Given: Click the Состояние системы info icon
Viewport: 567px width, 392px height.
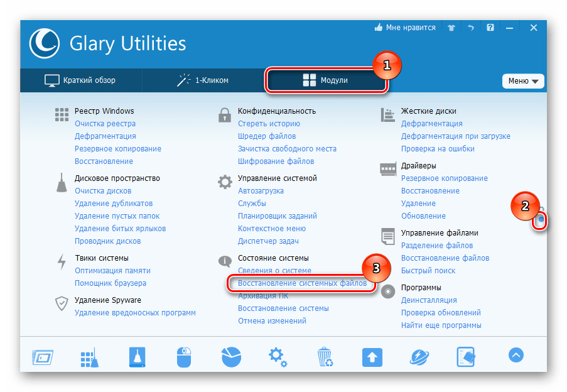Looking at the screenshot, I should point(225,261).
